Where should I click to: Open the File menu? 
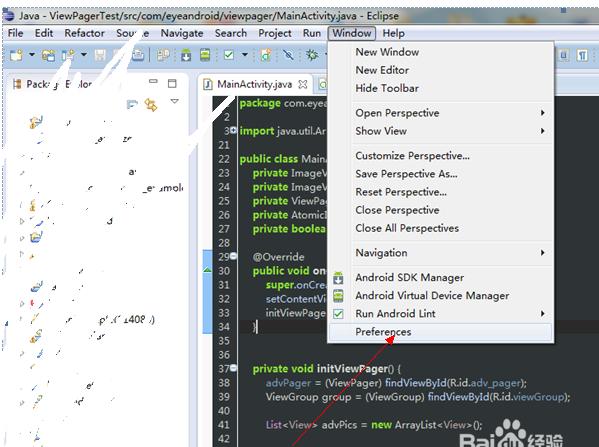click(15, 33)
